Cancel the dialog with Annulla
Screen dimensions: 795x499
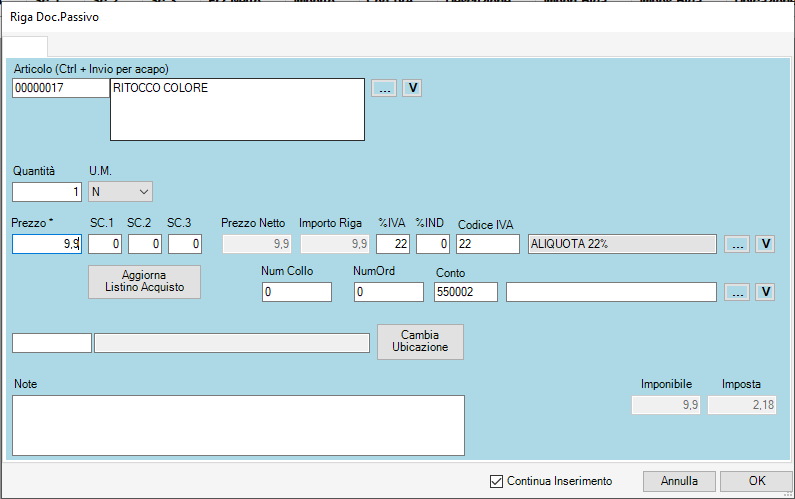coord(680,481)
